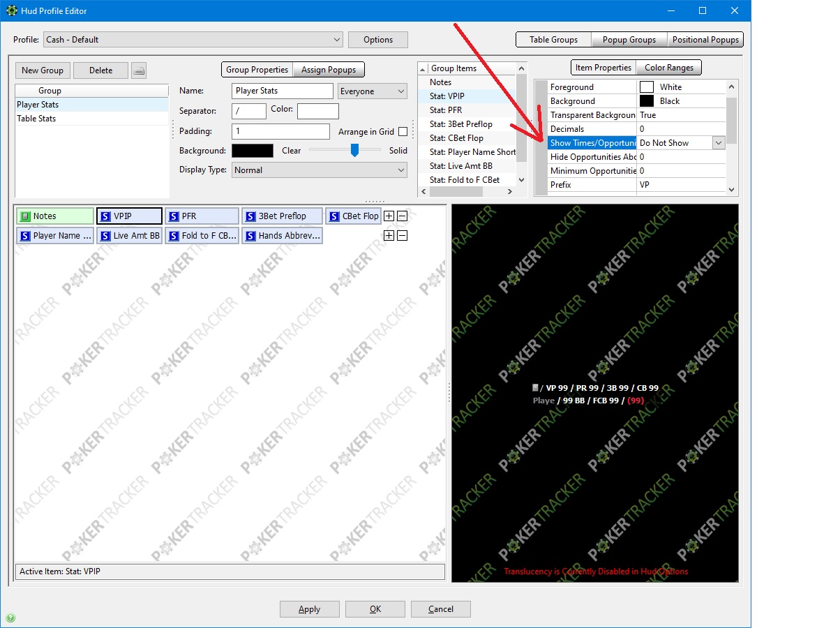Select the CBet Flop stat item in layout
Screen dimensions: 840x628
pos(353,216)
